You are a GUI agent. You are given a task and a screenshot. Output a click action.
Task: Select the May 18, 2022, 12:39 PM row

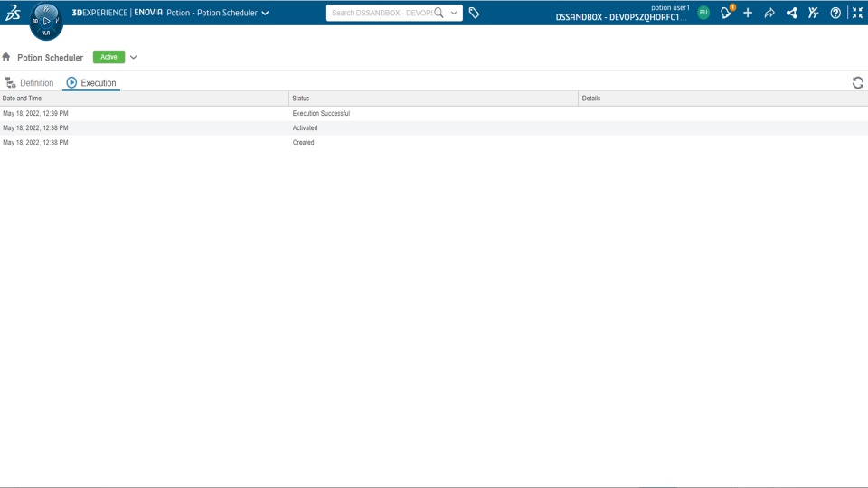434,114
